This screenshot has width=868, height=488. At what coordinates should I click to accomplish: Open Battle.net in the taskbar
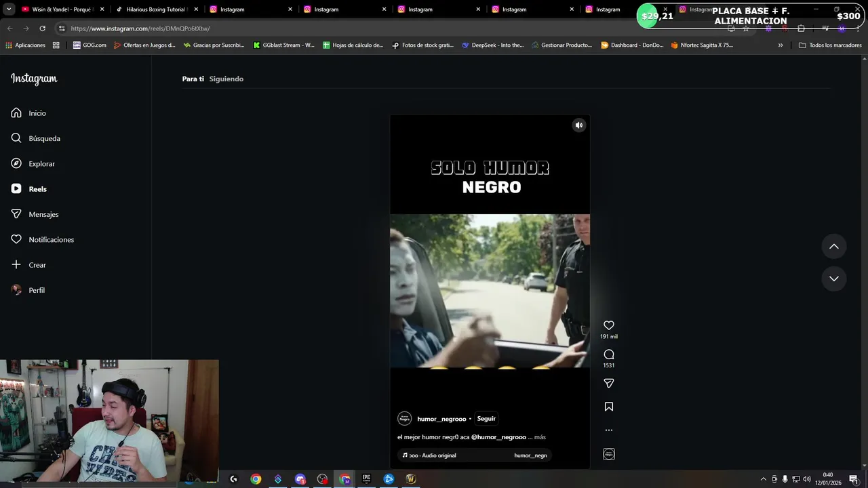[389, 479]
